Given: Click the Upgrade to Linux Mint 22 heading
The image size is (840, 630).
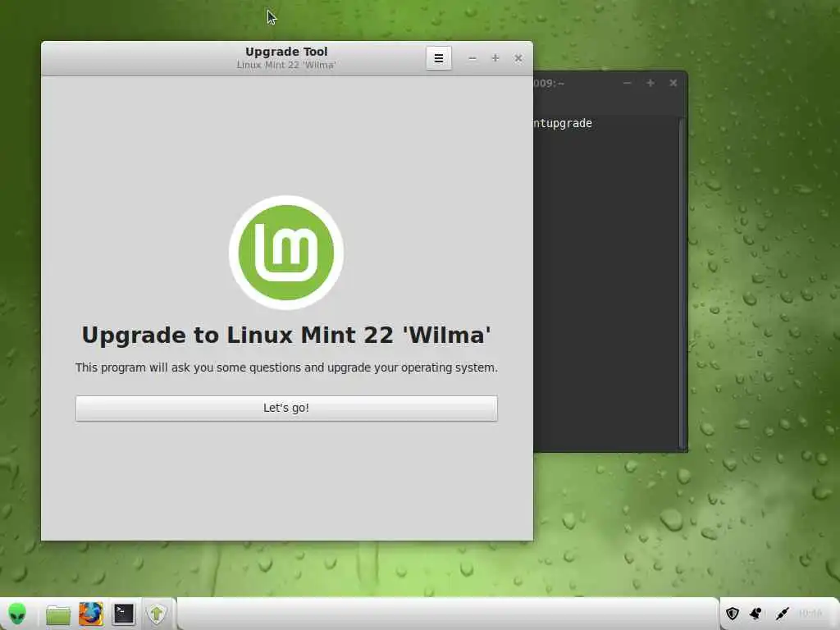Looking at the screenshot, I should tap(286, 336).
